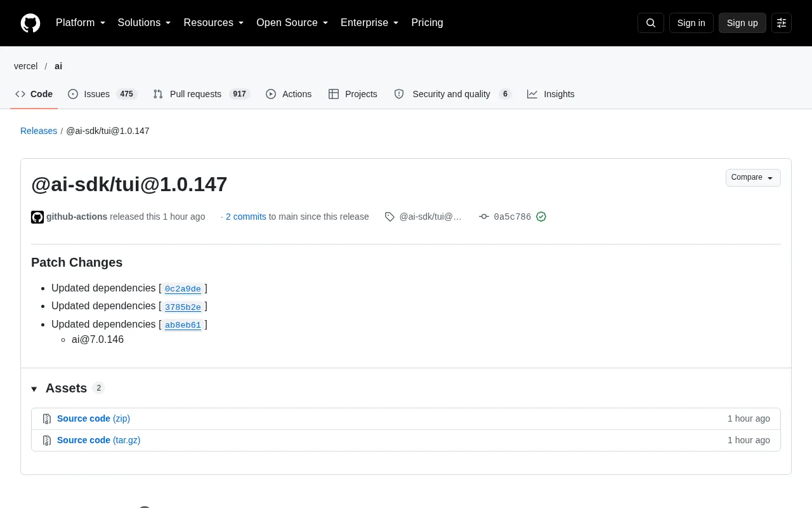Screen dimensions: 812x508
Task: Open dependency commit ab8eb61
Action: click(183, 325)
